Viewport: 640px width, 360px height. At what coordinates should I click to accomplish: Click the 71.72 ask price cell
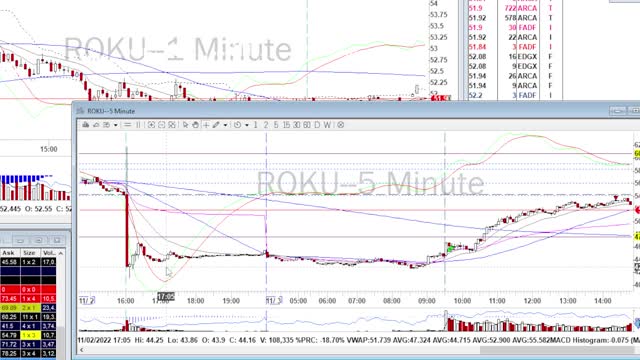click(x=9, y=344)
